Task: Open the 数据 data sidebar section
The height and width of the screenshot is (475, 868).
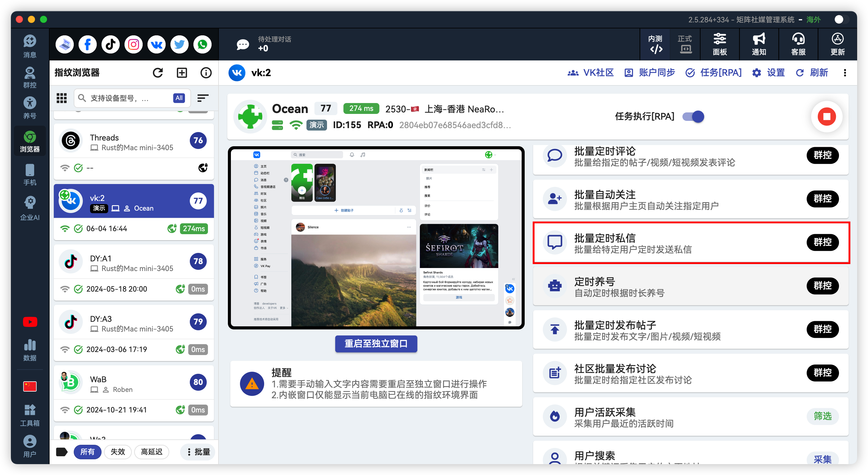Action: [30, 350]
